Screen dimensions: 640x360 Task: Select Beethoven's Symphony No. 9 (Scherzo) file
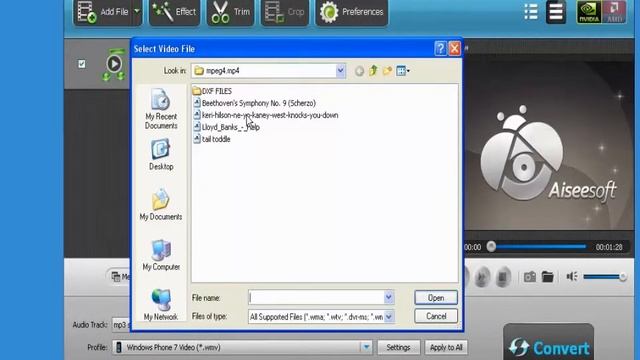pyautogui.click(x=255, y=103)
